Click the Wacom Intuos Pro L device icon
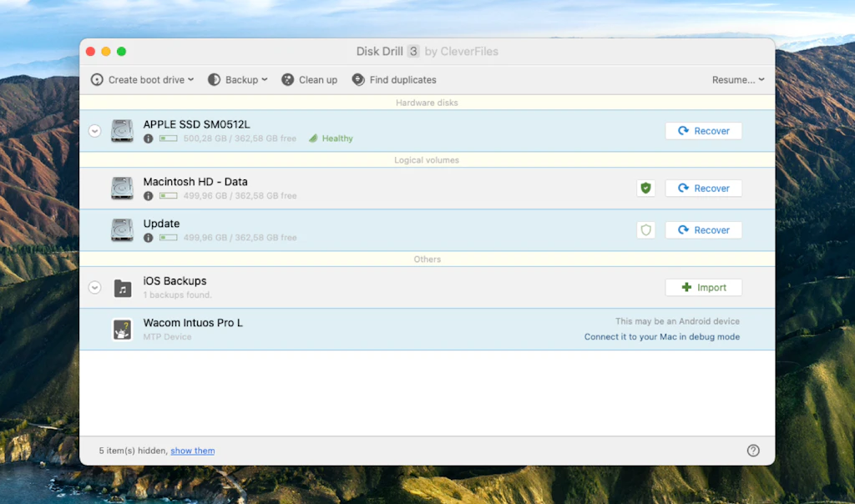The image size is (855, 504). 122,329
